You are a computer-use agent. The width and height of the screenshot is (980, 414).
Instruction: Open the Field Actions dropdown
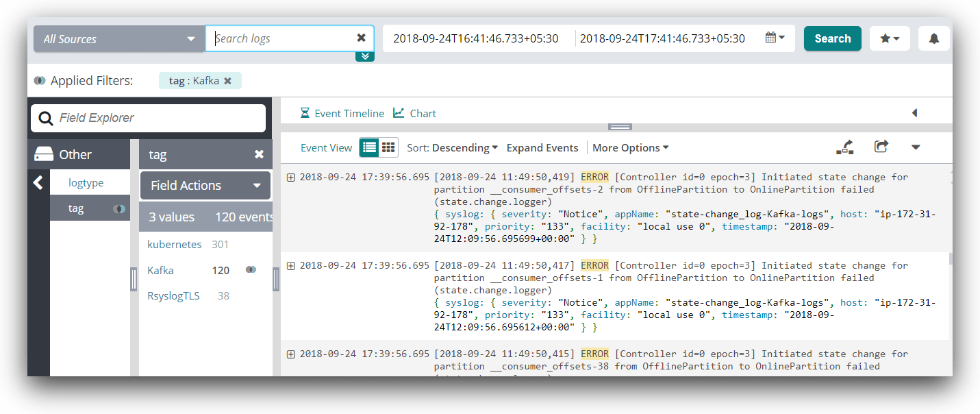point(205,186)
